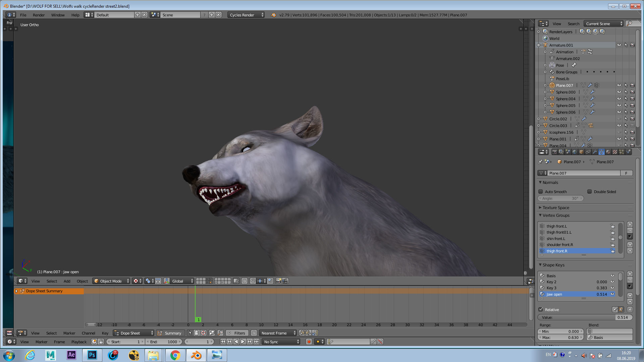Viewport: 644px width, 362px height.
Task: Open the Particles properties tab (sparkles icon)
Action: pyautogui.click(x=621, y=152)
